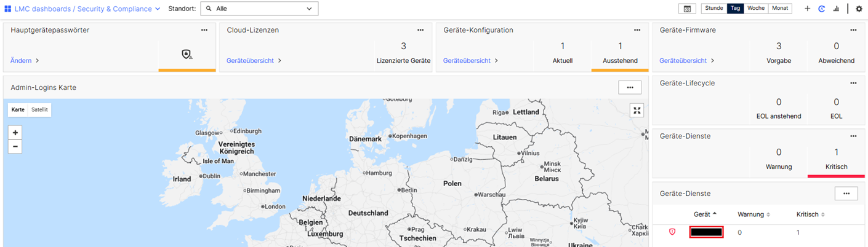Select the Stunde time range
This screenshot has width=868, height=247.
pyautogui.click(x=713, y=9)
